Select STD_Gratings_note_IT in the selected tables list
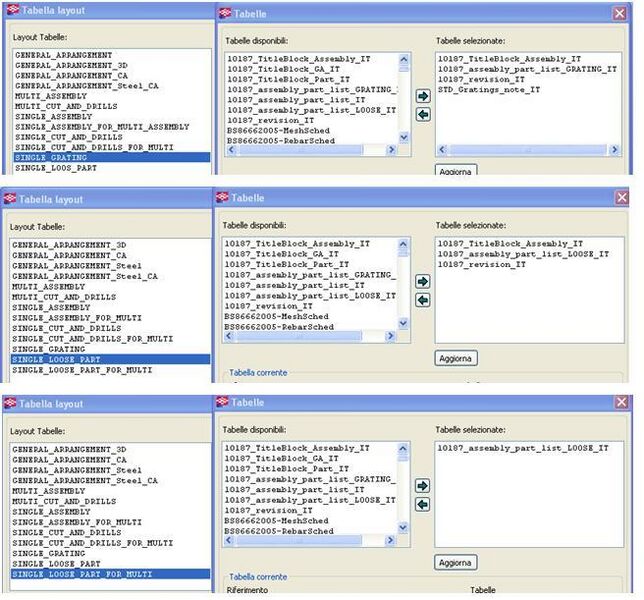Screen dimensions: 644x600 coord(490,88)
